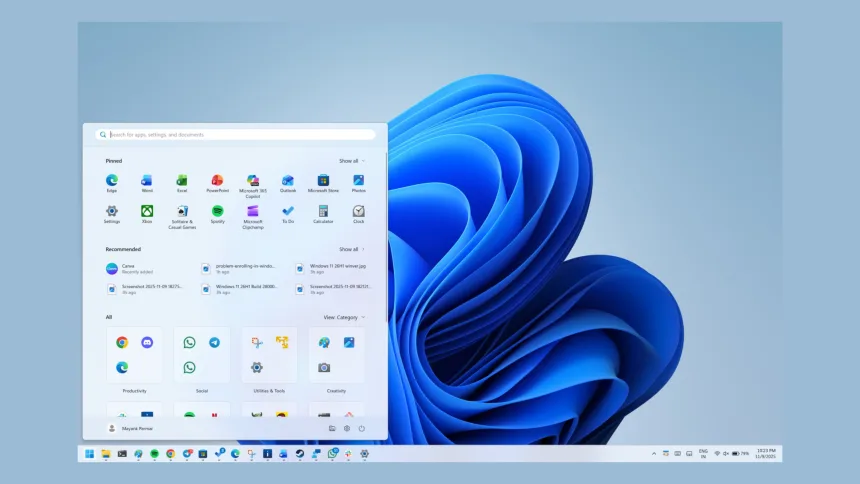The height and width of the screenshot is (484, 860).
Task: Open Chrome in Productivity group
Action: click(122, 342)
